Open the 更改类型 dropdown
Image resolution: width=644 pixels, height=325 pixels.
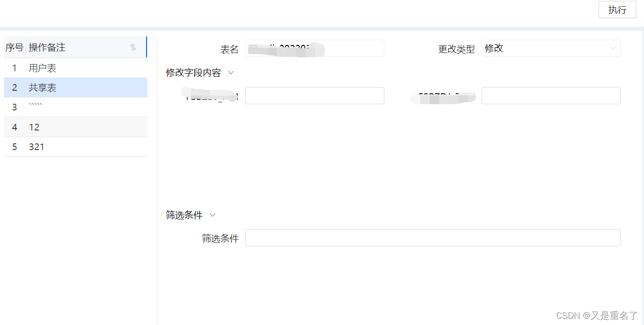pyautogui.click(x=551, y=48)
